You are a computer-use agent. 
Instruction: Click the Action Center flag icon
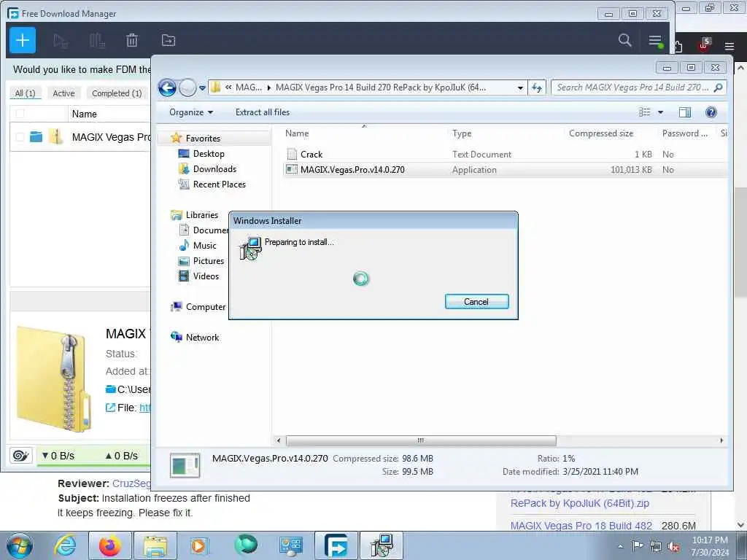pyautogui.click(x=638, y=545)
